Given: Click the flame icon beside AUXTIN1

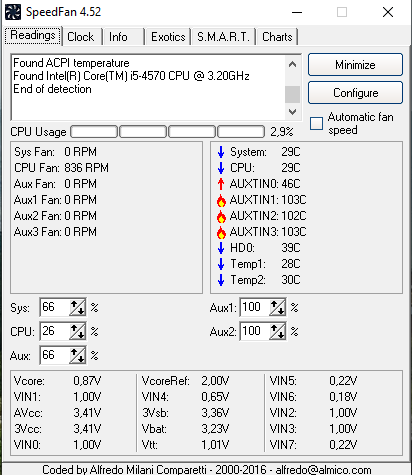Looking at the screenshot, I should click(x=221, y=200).
